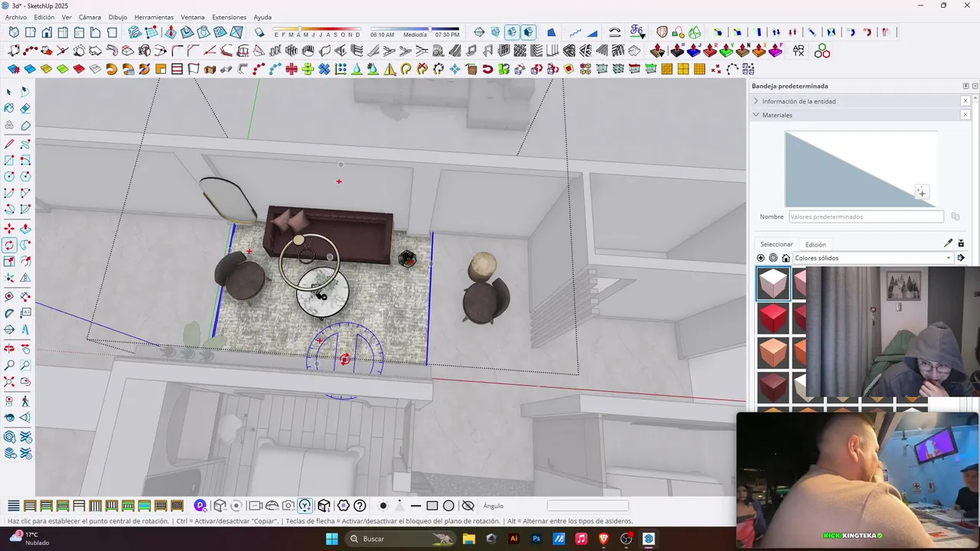Click the taskbar Buscar search box

pos(401,539)
